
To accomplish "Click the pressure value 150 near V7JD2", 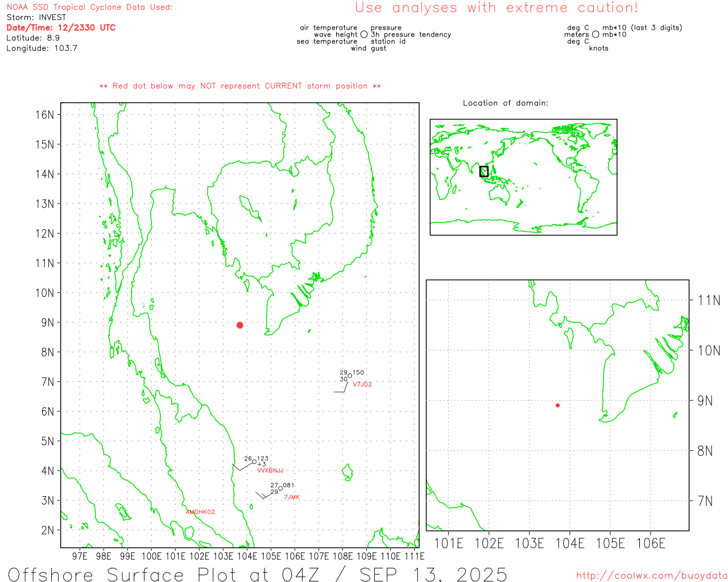I will pos(358,373).
